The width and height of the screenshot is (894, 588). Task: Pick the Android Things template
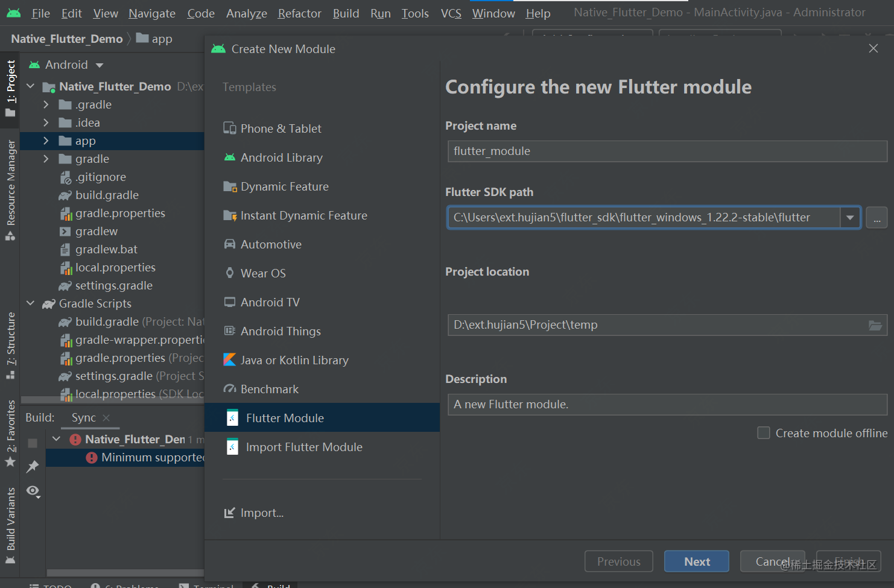[271, 331]
